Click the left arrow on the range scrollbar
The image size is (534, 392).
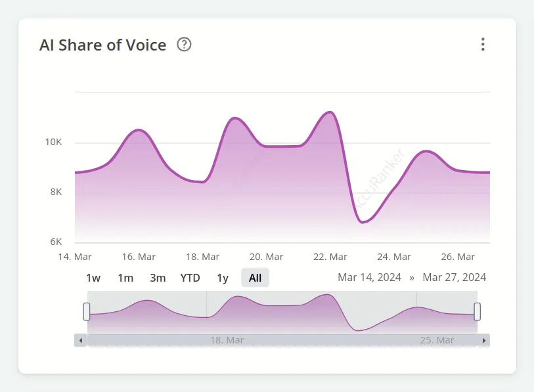[x=81, y=340]
